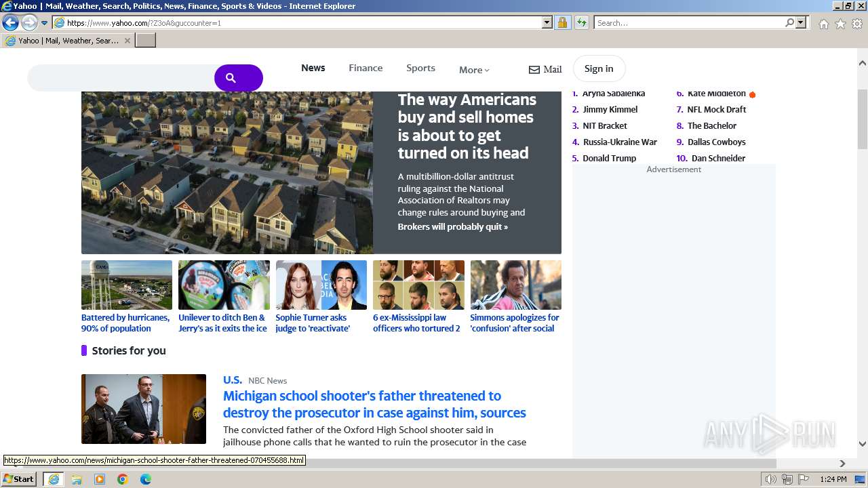The image size is (868, 488).
Task: Click the IE search box
Action: coord(688,23)
